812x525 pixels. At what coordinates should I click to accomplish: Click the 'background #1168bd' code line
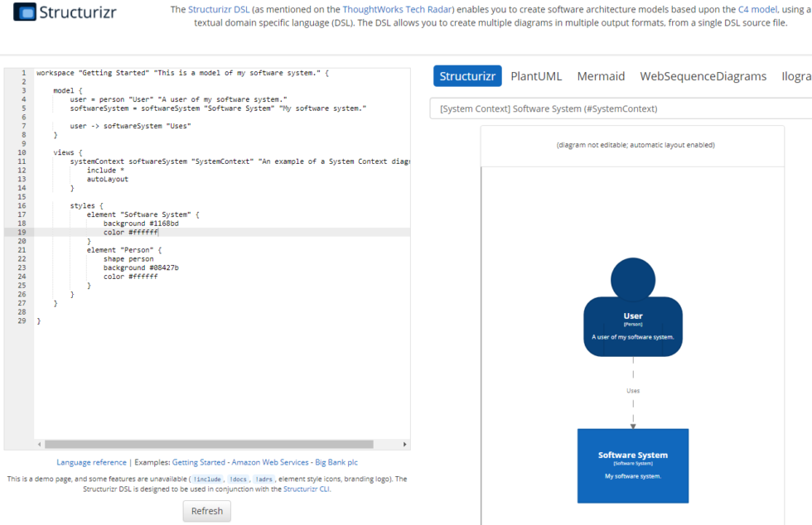[141, 224]
